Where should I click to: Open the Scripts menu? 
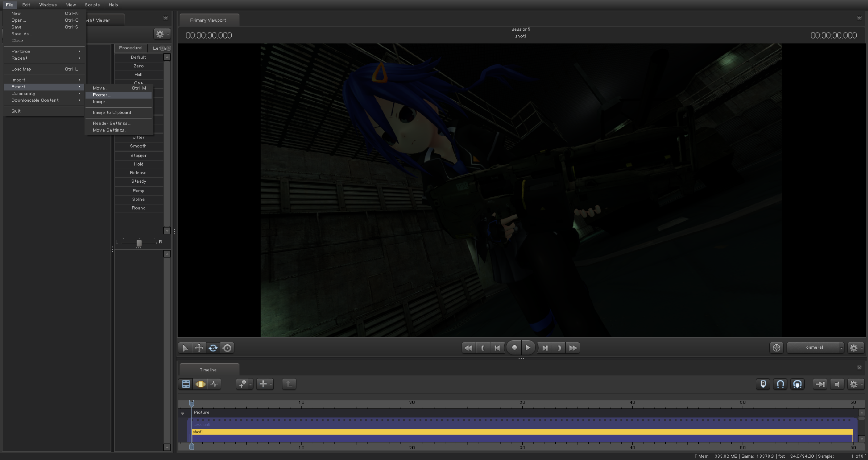click(92, 5)
